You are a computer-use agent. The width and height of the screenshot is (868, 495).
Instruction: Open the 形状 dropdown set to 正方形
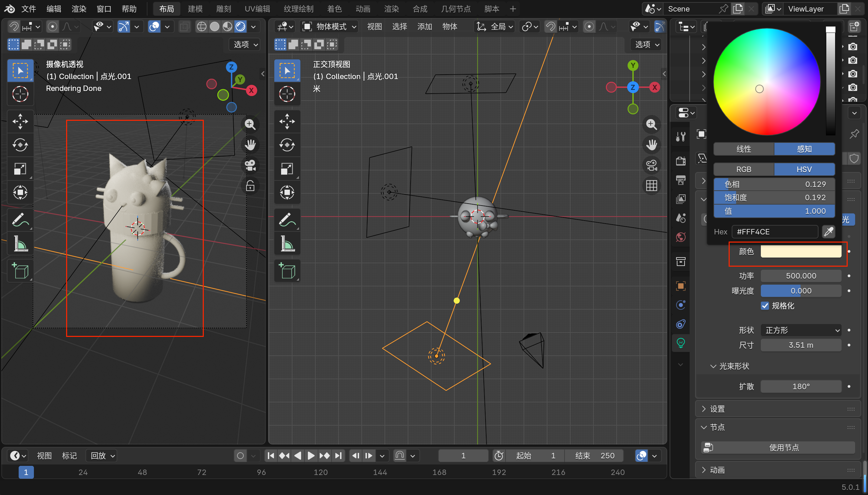(x=801, y=330)
